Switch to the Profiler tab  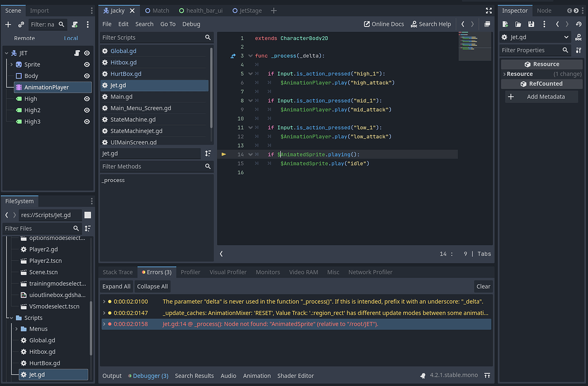coord(190,272)
